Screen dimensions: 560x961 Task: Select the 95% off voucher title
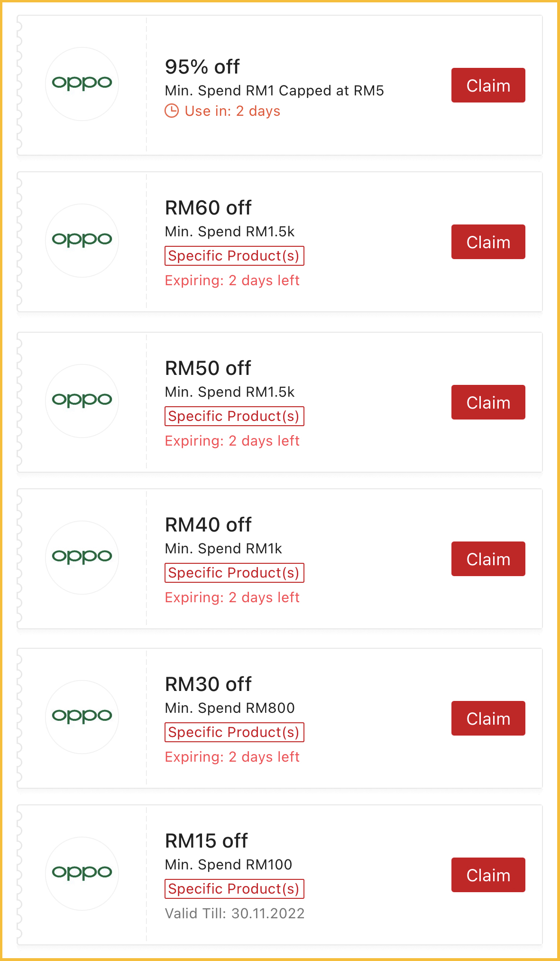pyautogui.click(x=202, y=67)
